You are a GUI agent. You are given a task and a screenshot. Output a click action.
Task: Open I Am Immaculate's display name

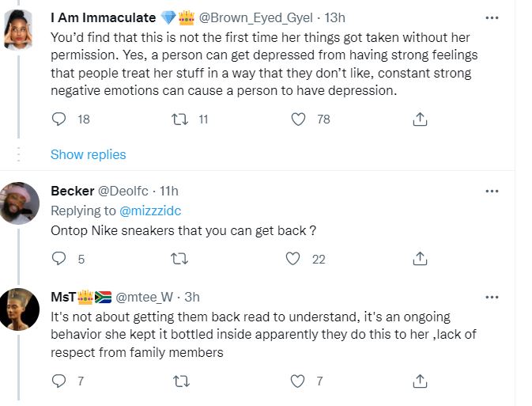(102, 17)
